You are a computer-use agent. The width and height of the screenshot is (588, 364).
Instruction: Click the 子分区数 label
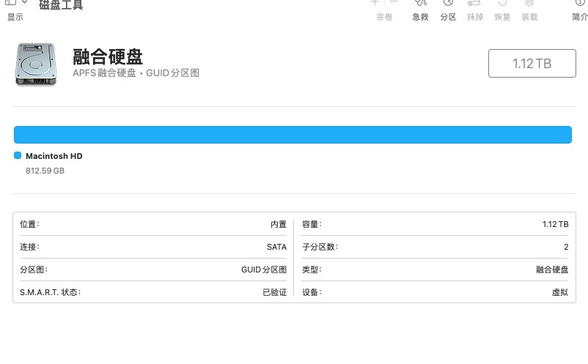pyautogui.click(x=320, y=247)
